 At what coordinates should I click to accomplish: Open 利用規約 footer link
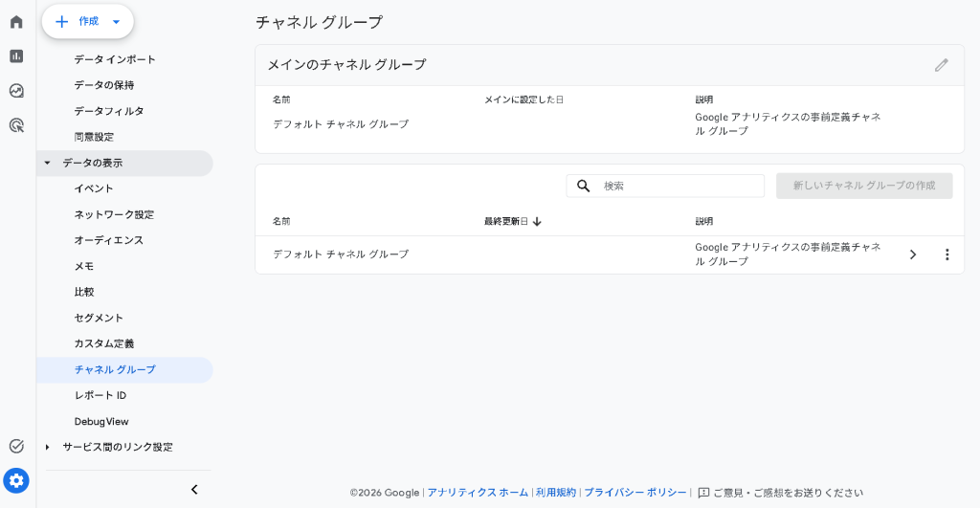[x=556, y=493]
